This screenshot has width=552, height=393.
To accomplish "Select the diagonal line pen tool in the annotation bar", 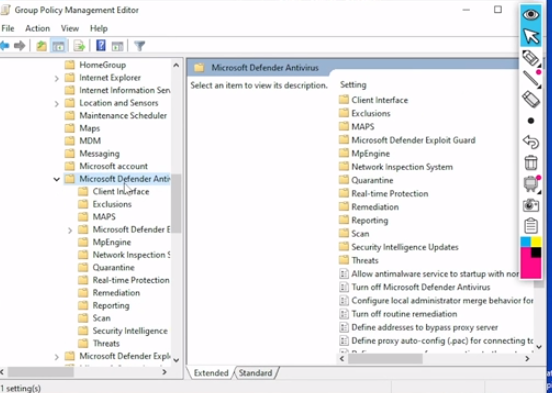I will pos(531,79).
